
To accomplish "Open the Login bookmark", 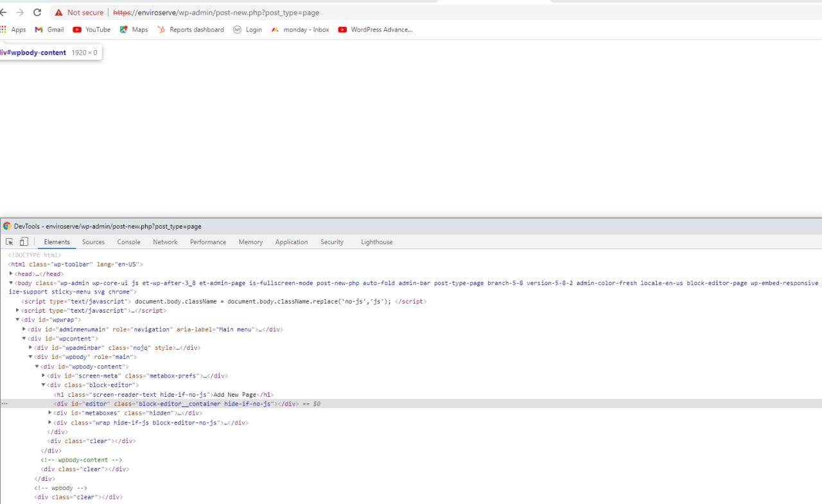I will click(x=248, y=30).
